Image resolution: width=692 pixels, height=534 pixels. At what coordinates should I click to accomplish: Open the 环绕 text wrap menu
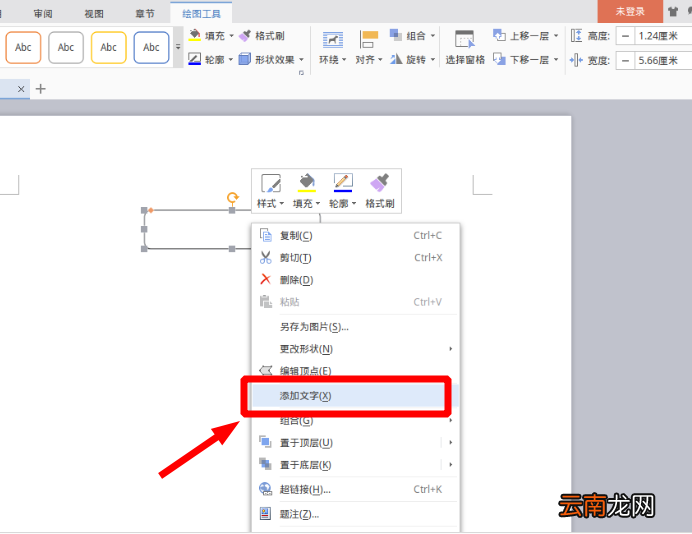pyautogui.click(x=332, y=48)
